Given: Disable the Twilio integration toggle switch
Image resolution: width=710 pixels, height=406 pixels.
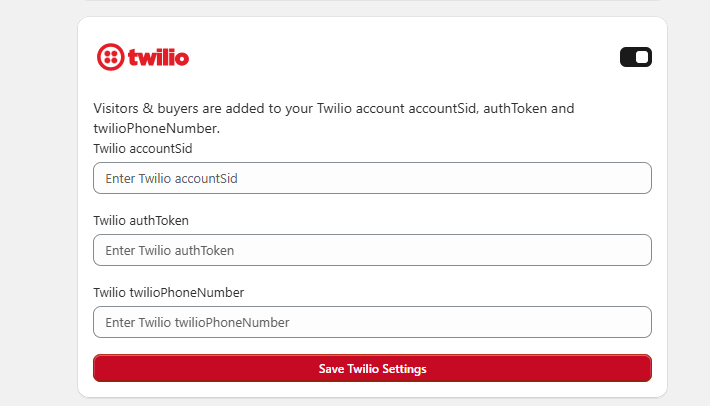Looking at the screenshot, I should [x=636, y=57].
